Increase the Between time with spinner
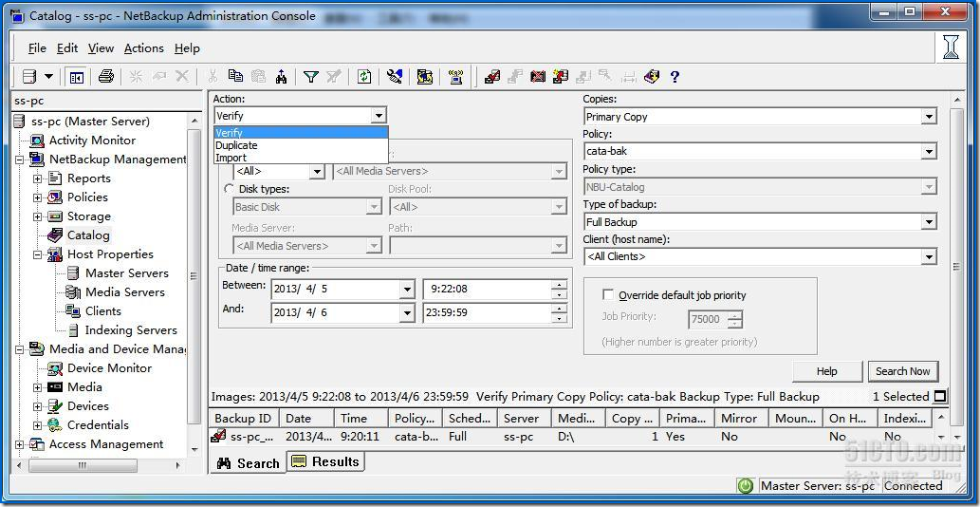980x507 pixels. coord(559,285)
